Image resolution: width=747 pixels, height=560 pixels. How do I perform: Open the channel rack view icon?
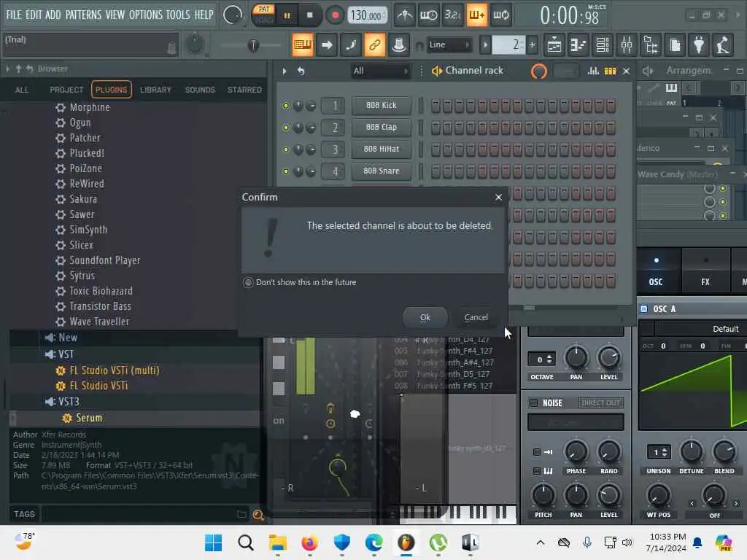click(602, 45)
